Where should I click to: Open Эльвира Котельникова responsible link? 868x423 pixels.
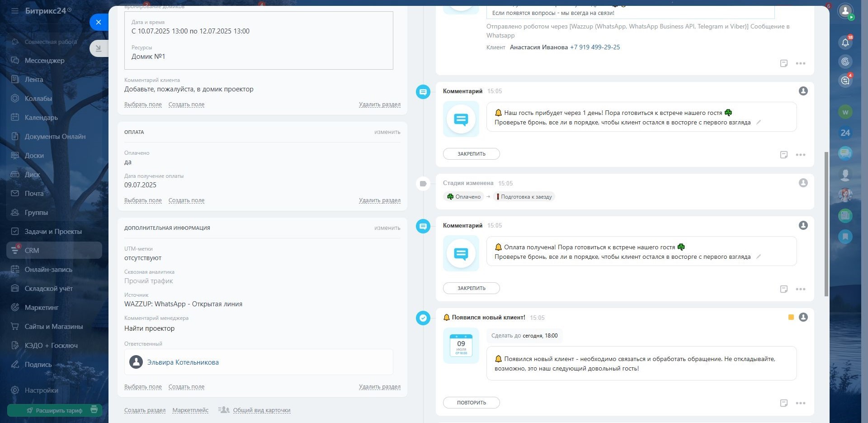pyautogui.click(x=183, y=362)
